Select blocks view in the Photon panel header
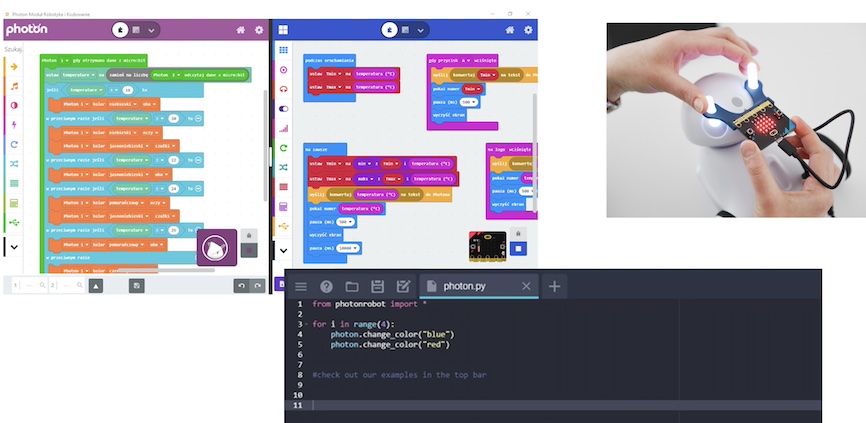Screen dimensions: 866x423 [x=136, y=30]
